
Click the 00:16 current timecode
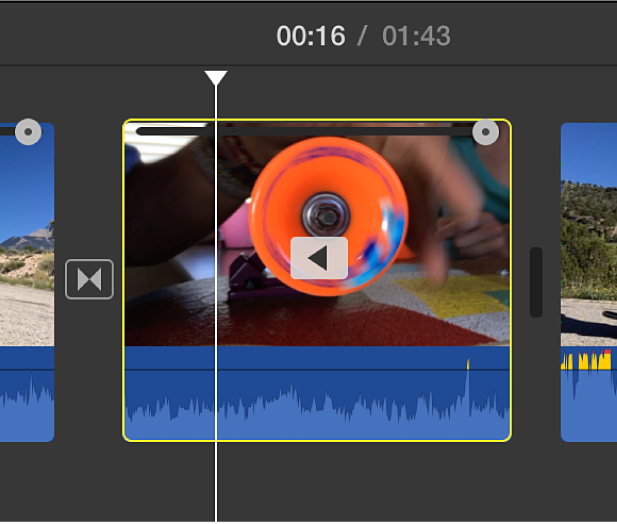point(311,36)
